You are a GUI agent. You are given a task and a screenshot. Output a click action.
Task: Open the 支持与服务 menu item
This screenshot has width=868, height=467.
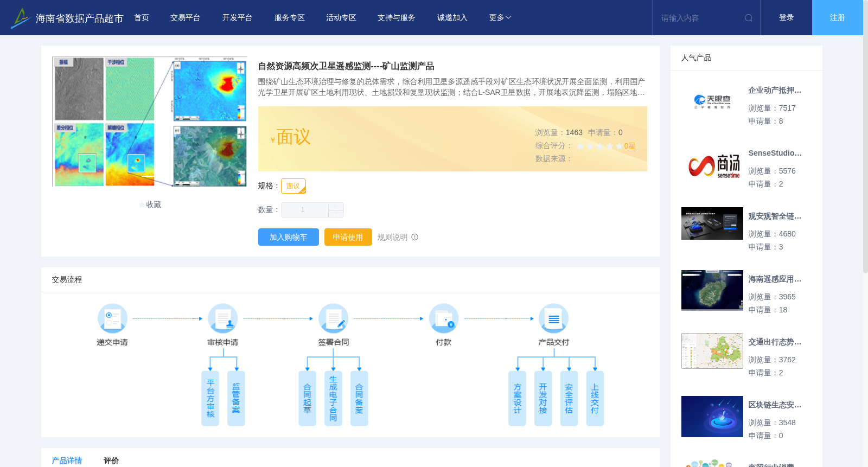[397, 18]
